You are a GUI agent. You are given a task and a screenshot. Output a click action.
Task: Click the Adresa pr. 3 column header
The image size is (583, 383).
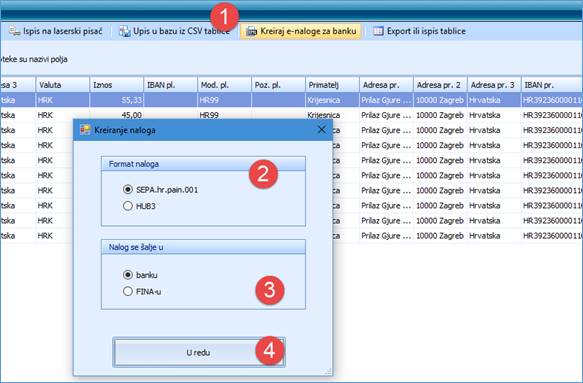click(494, 85)
